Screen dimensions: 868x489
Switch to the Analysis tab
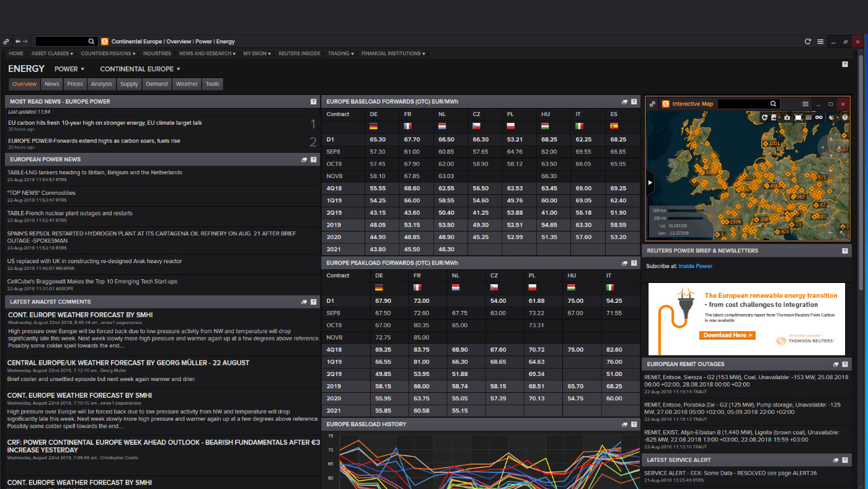coord(102,84)
